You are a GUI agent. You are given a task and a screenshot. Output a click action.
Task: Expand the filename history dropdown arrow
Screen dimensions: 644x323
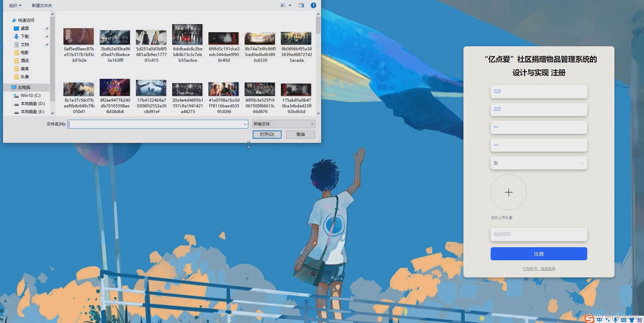[x=245, y=124]
